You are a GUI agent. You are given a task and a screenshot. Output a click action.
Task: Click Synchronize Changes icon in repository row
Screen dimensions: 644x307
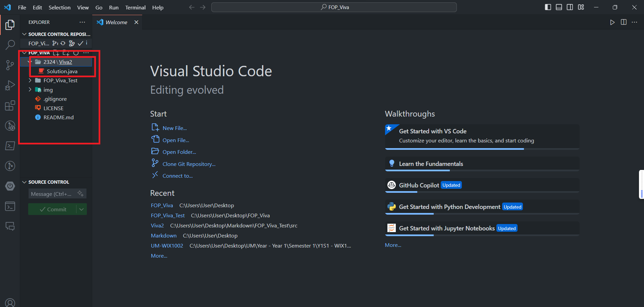(x=63, y=43)
